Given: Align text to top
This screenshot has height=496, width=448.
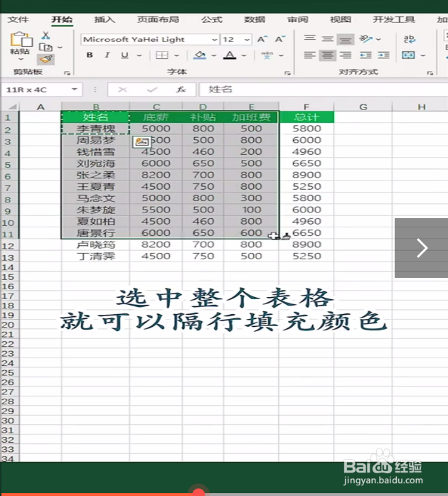Looking at the screenshot, I should pyautogui.click(x=309, y=38).
